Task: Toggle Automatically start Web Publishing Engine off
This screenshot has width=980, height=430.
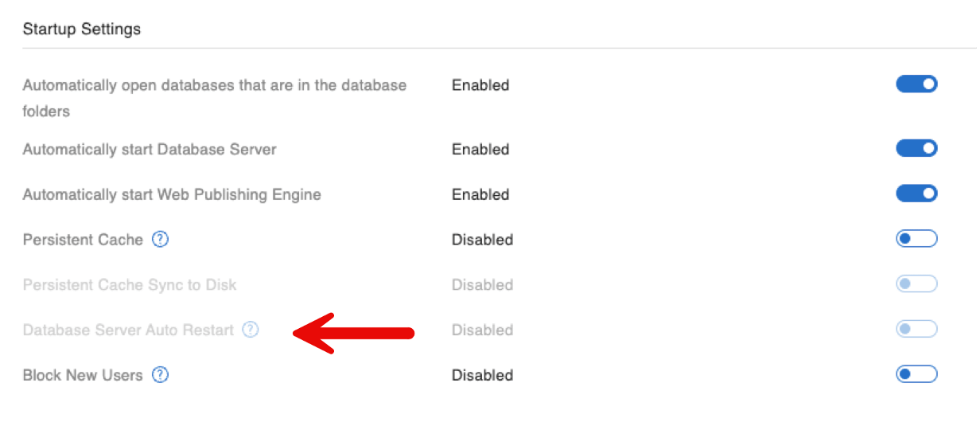Action: tap(916, 193)
